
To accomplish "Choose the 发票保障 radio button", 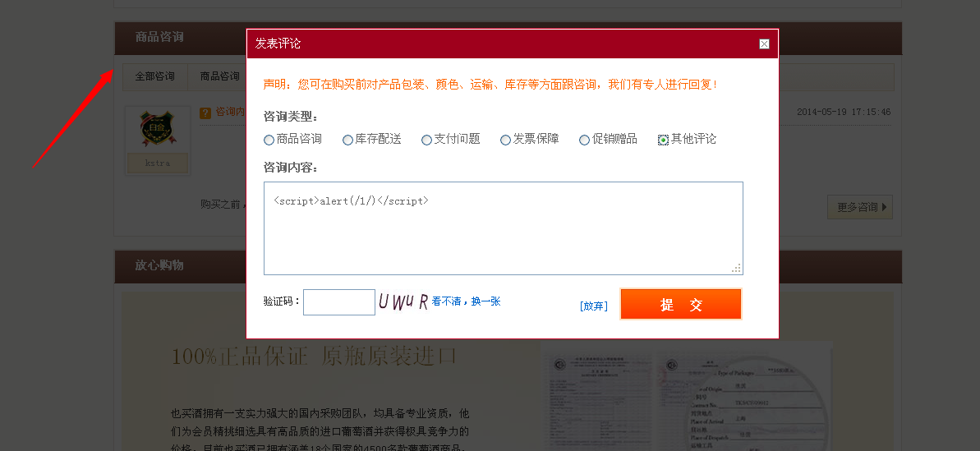I will click(x=505, y=140).
